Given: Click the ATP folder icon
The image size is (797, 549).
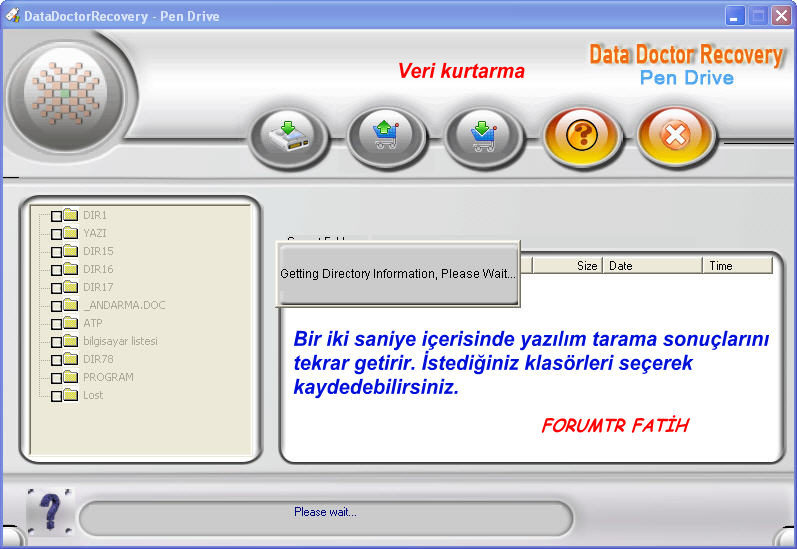Looking at the screenshot, I should pyautogui.click(x=71, y=323).
